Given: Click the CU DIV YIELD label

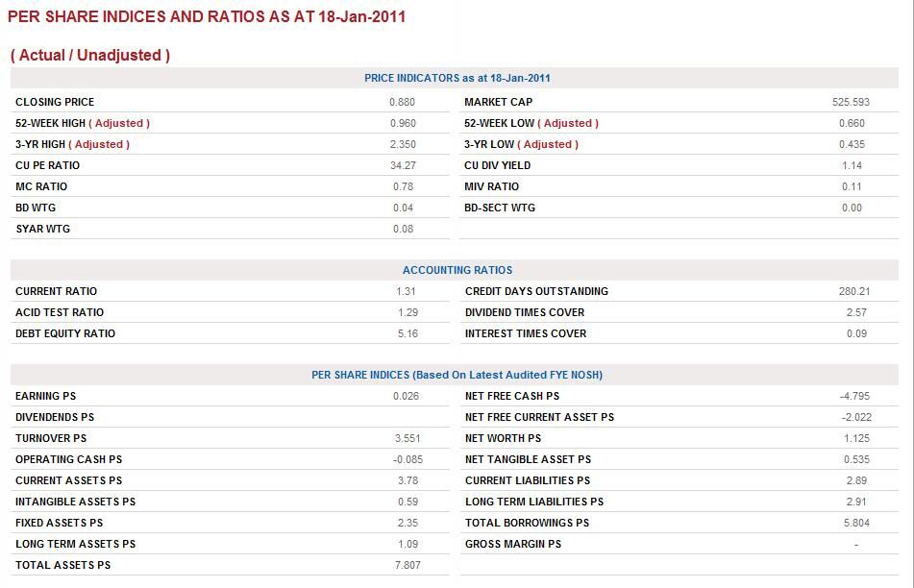Looking at the screenshot, I should pos(497,165).
